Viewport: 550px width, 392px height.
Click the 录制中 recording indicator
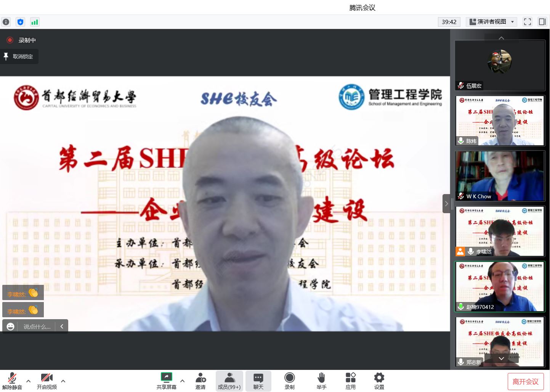[21, 40]
